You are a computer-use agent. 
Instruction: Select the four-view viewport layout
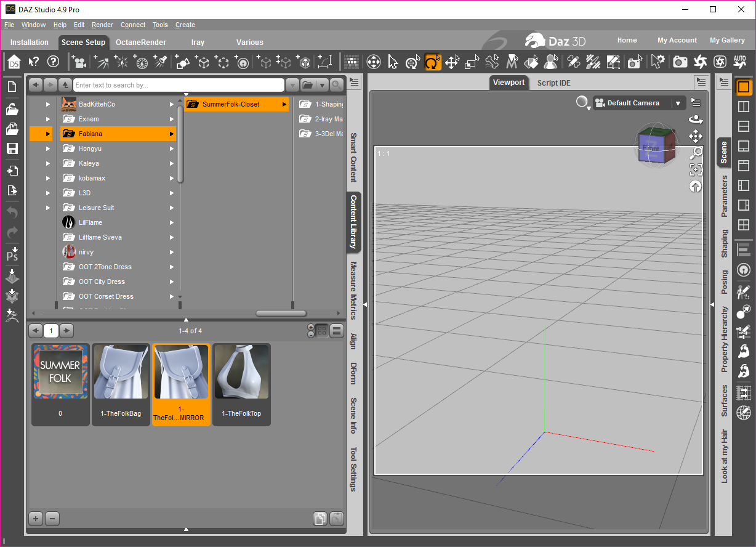click(744, 225)
